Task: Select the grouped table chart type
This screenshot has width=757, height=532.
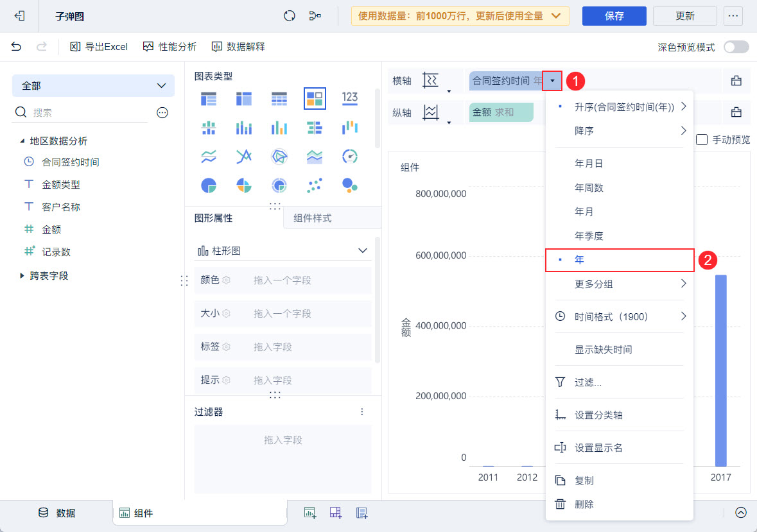Action: coord(209,98)
